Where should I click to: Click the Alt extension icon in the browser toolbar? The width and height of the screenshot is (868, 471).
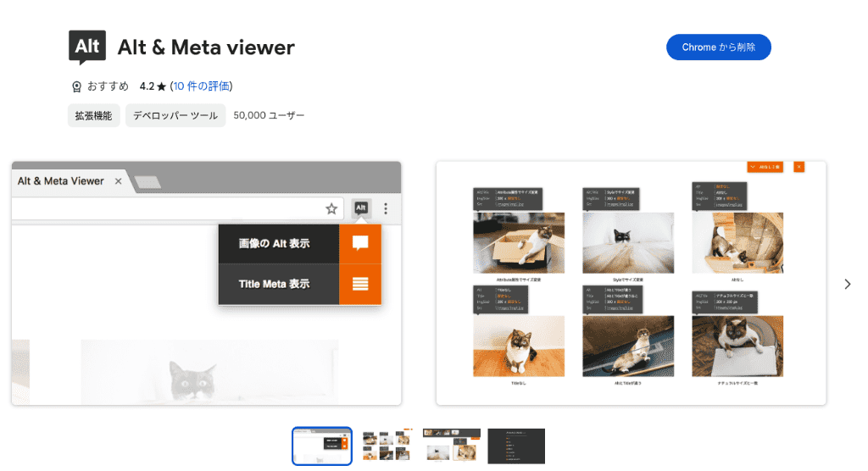point(360,208)
